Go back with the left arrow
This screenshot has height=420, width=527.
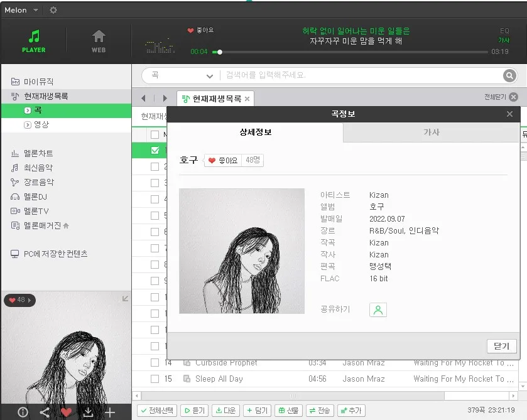[143, 98]
